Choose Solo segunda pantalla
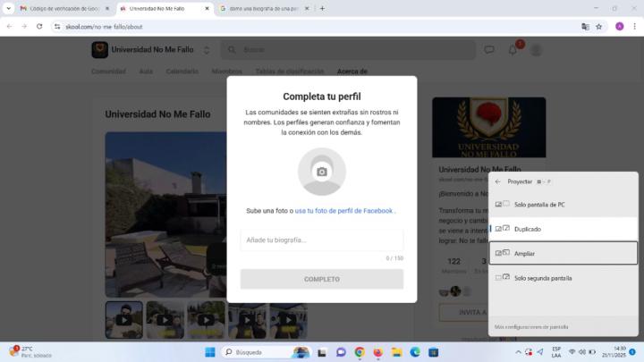The height and width of the screenshot is (362, 644). (x=563, y=278)
